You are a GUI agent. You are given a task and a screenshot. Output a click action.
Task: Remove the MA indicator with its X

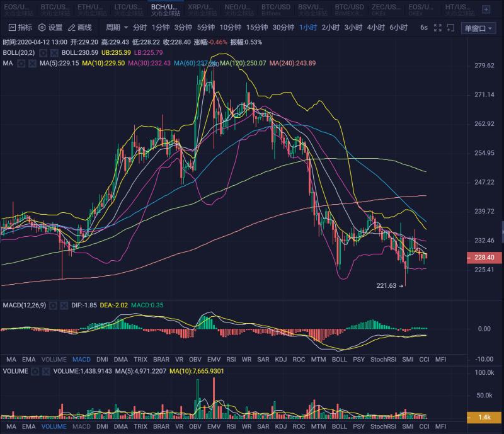[32, 64]
